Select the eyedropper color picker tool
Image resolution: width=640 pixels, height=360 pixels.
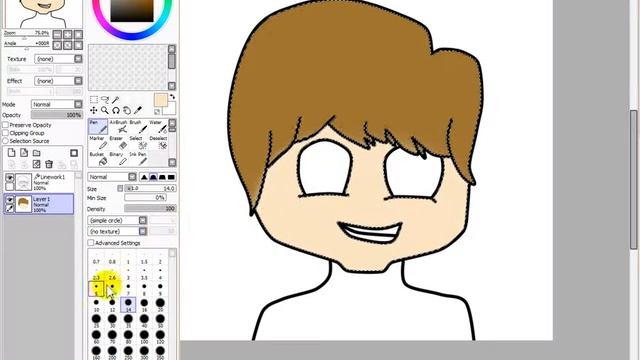pyautogui.click(x=138, y=110)
